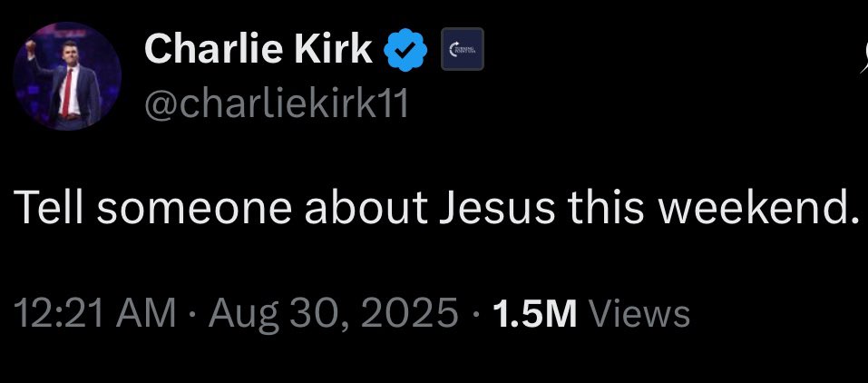Image resolution: width=868 pixels, height=383 pixels.
Task: Select the Aug 30, 2025 post date
Action: pyautogui.click(x=333, y=314)
